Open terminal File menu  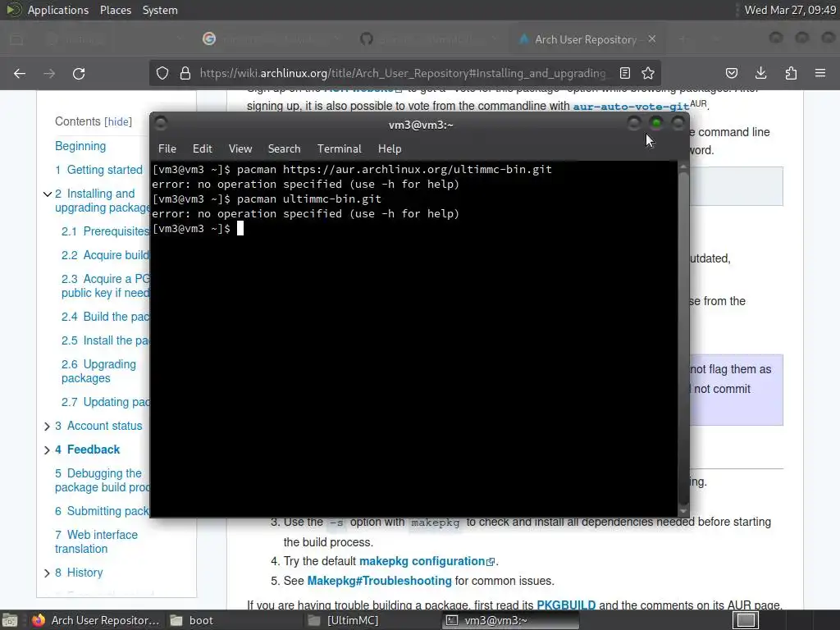[x=167, y=149]
